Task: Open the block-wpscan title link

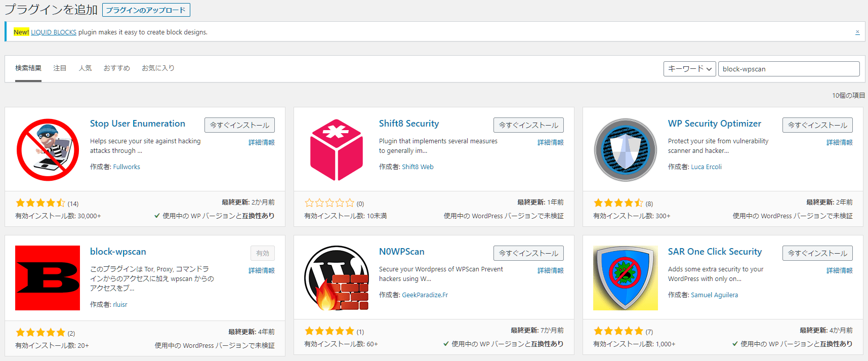Action: [118, 252]
